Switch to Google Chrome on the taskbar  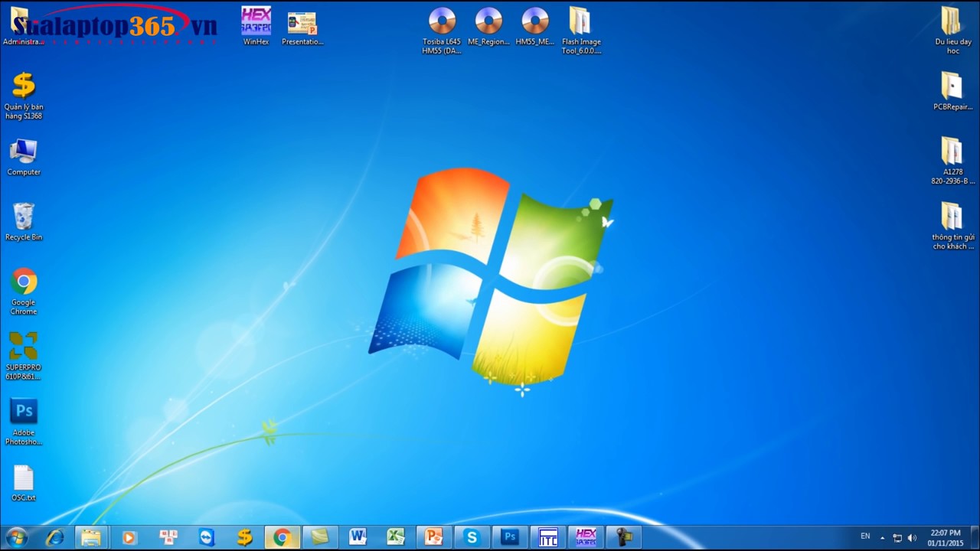click(282, 537)
